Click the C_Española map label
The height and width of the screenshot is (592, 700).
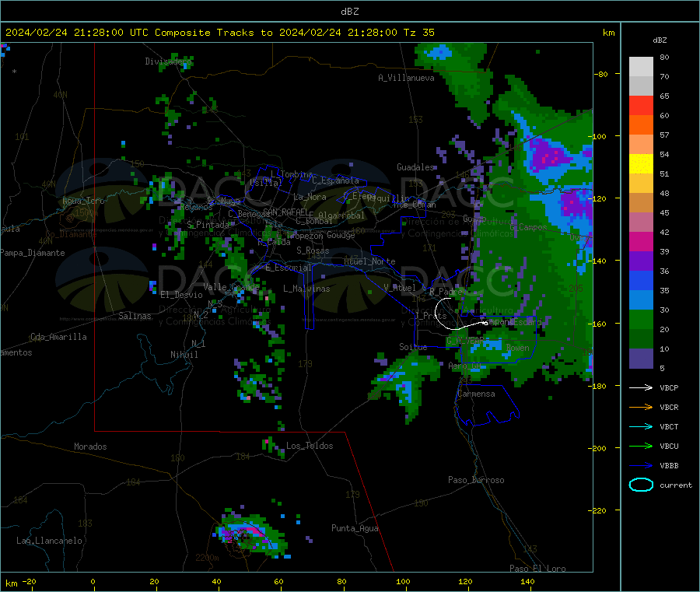pos(335,180)
